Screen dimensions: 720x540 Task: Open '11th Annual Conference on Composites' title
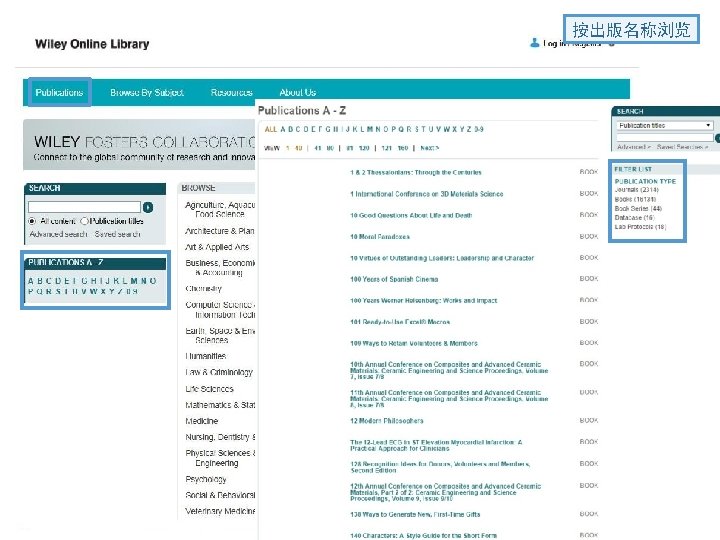pyautogui.click(x=449, y=399)
